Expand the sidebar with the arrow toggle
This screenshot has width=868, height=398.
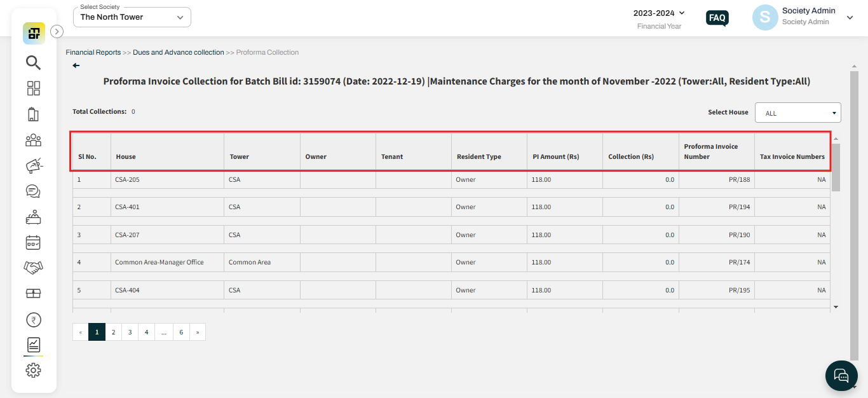(57, 31)
